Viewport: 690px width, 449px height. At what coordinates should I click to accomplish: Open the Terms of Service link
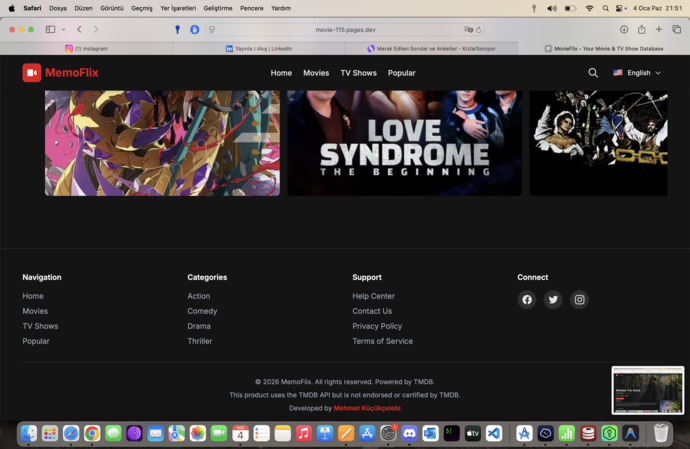382,341
